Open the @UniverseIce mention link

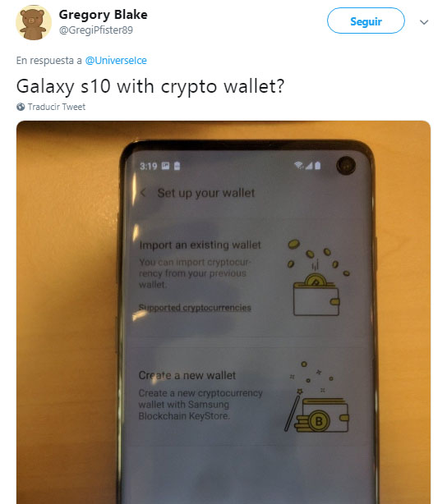(x=116, y=61)
